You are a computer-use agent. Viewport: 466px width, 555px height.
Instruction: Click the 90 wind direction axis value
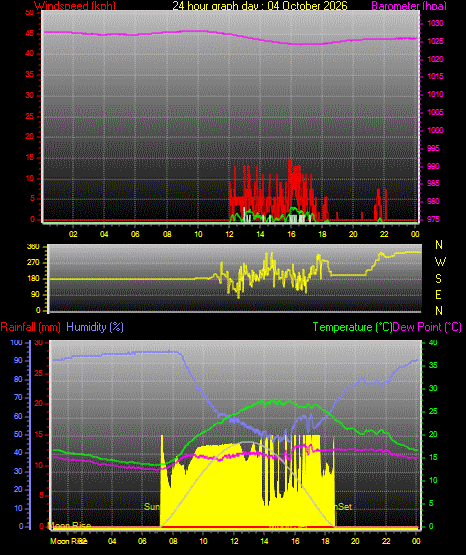pos(35,295)
